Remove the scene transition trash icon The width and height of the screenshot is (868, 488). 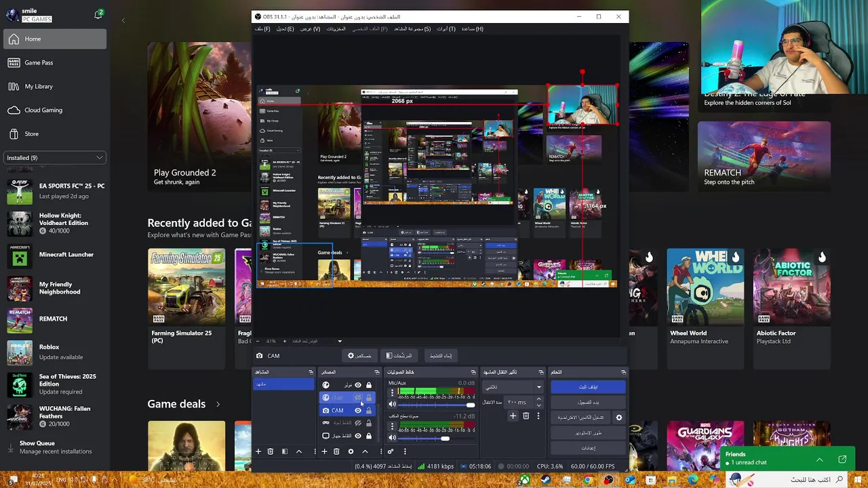pyautogui.click(x=526, y=416)
